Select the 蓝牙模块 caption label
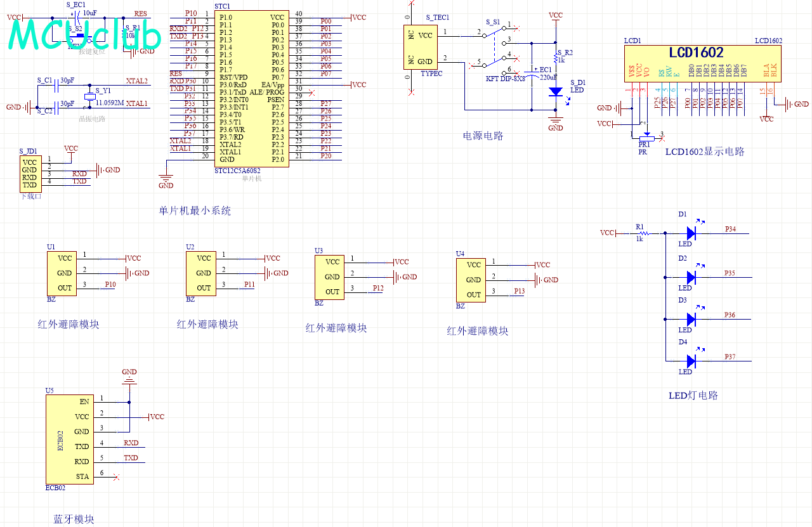 tap(74, 519)
